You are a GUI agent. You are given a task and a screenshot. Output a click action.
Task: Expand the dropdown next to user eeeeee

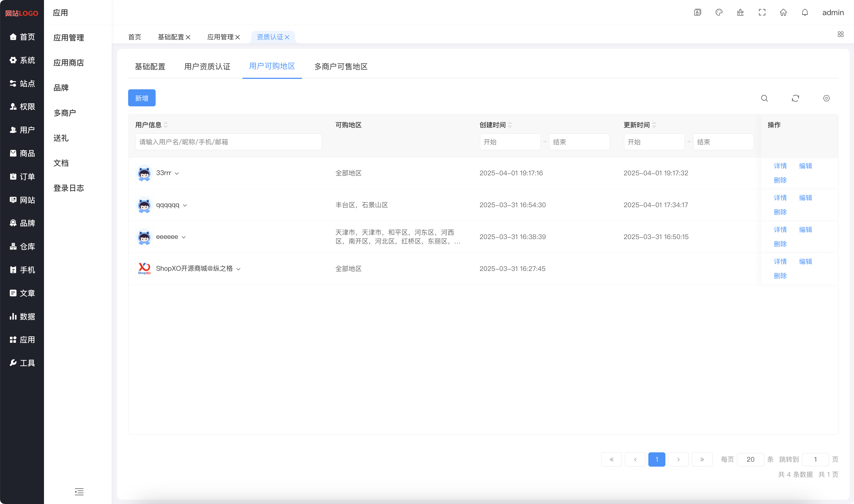184,237
